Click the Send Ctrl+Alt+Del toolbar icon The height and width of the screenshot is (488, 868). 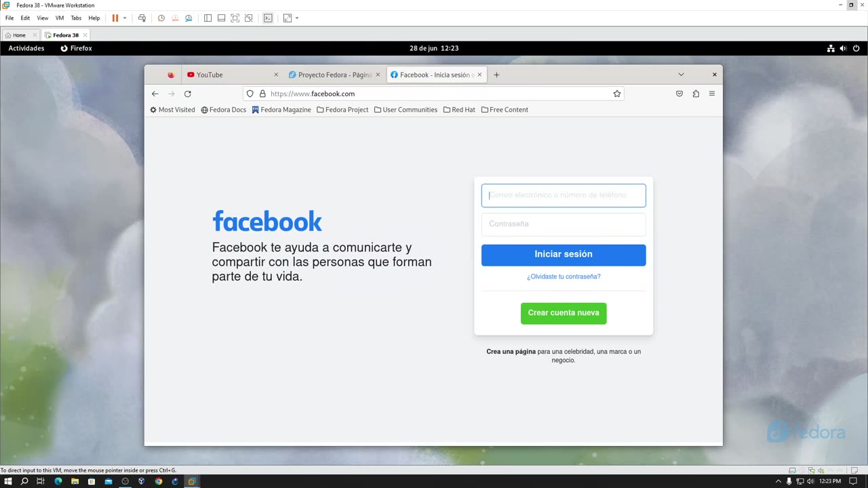(142, 18)
